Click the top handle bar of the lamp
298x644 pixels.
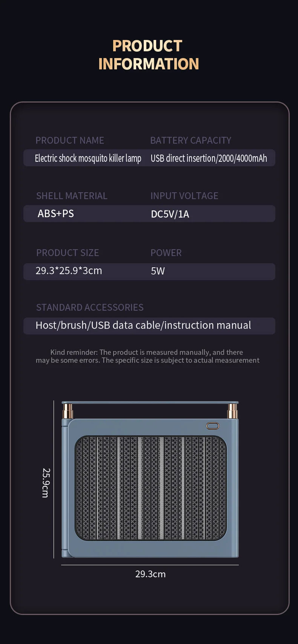[150, 403]
